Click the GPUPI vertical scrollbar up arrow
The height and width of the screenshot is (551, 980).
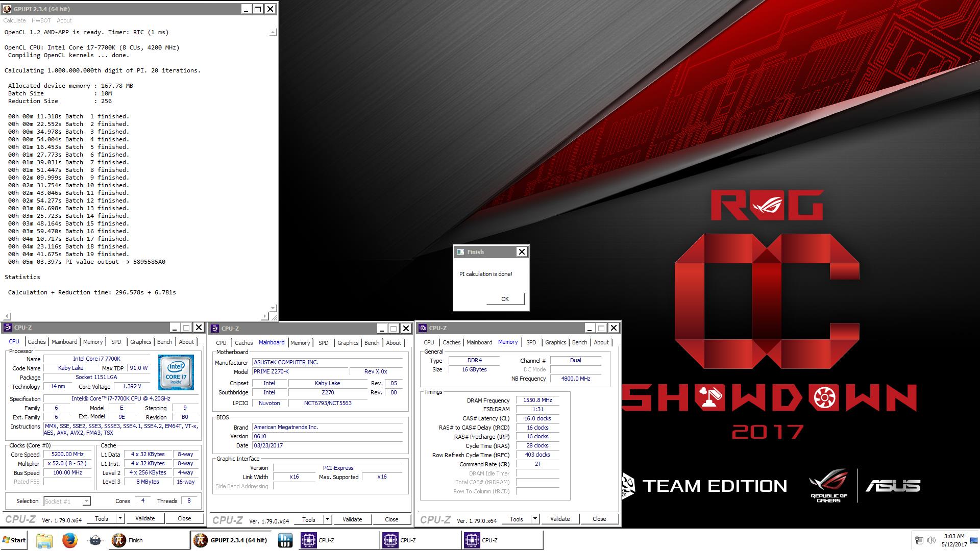(x=273, y=32)
